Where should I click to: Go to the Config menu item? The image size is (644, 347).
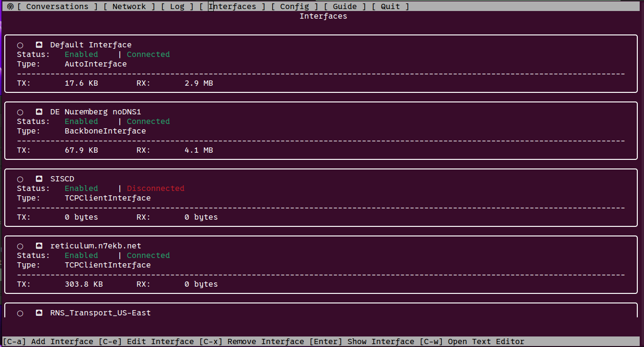click(x=294, y=7)
